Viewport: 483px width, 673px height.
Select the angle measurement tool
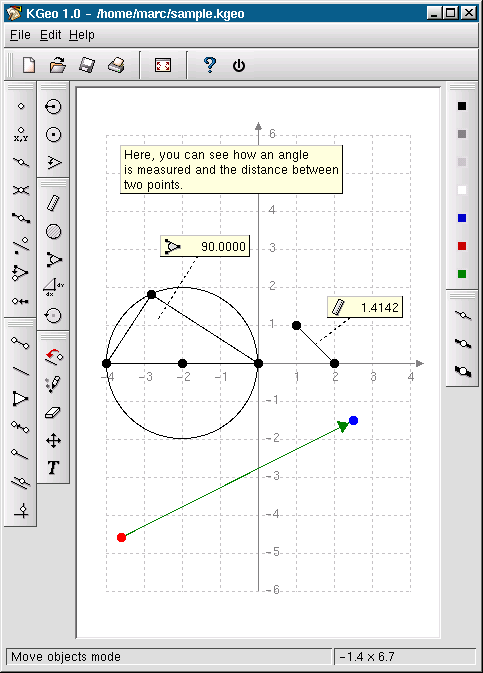[x=54, y=260]
